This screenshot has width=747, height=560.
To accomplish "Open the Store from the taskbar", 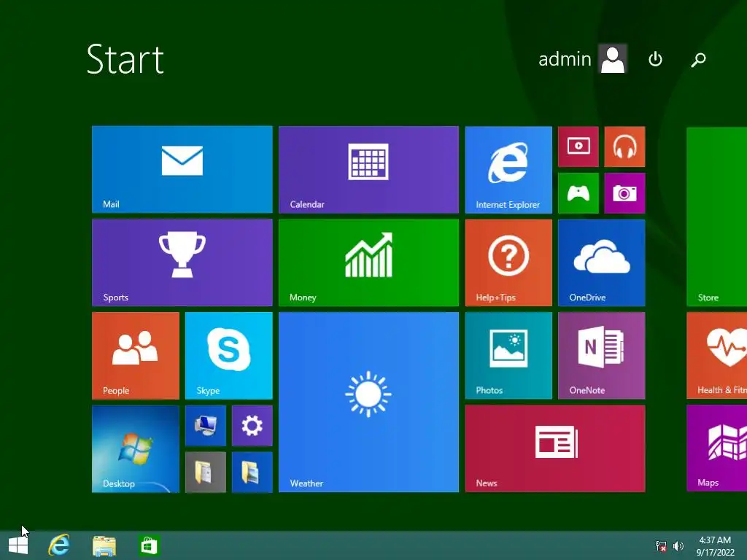I will tap(149, 545).
